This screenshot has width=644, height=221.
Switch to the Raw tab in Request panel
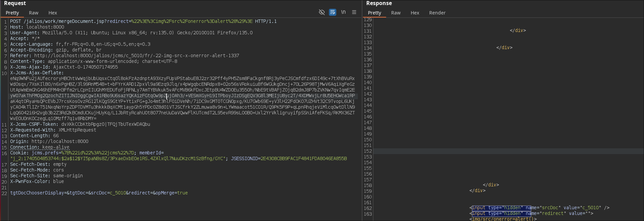pyautogui.click(x=34, y=13)
